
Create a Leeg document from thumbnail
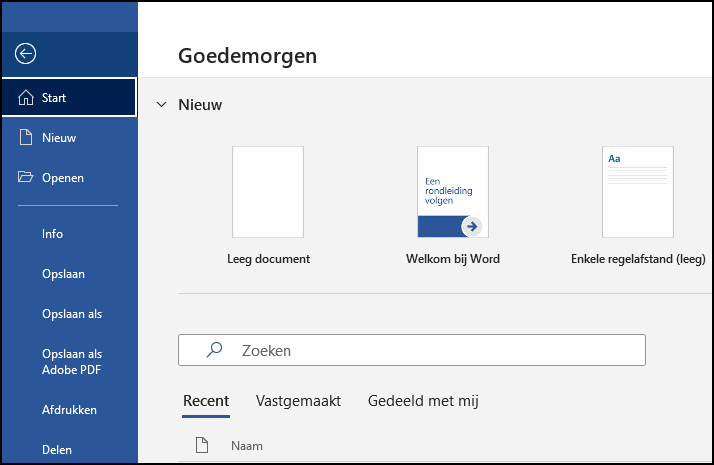(268, 192)
